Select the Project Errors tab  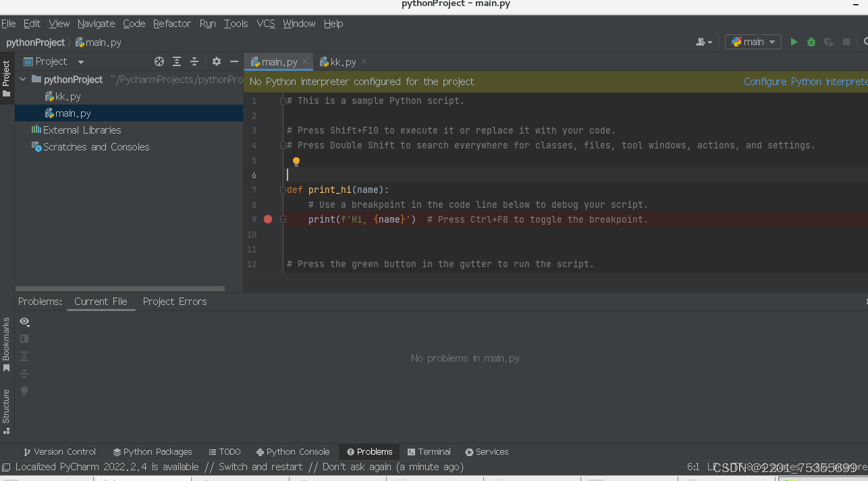click(175, 302)
